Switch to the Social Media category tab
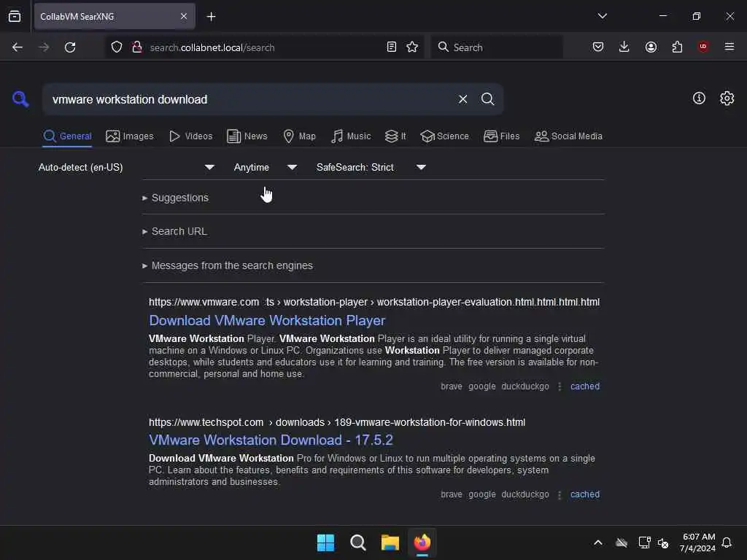 568,136
